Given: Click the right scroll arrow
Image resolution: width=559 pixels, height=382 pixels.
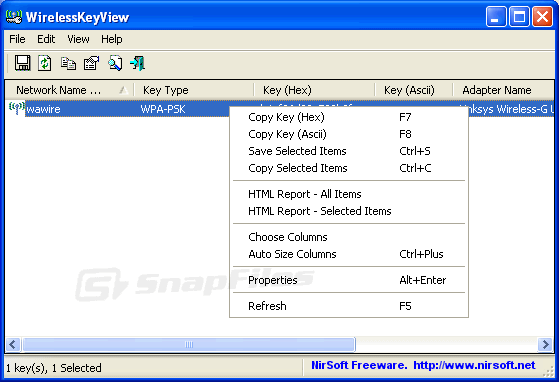Looking at the screenshot, I should coord(545,344).
